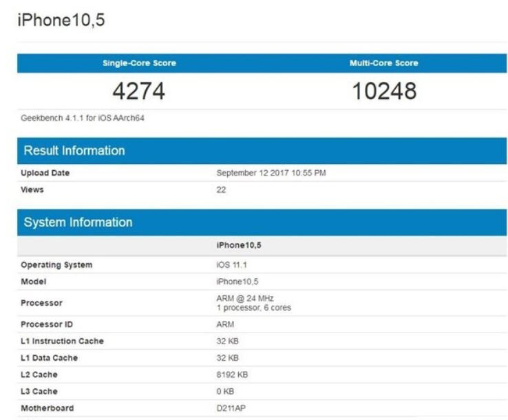Image resolution: width=508 pixels, height=420 pixels.
Task: Select the 1 processor, 6 cores text
Action: click(254, 308)
